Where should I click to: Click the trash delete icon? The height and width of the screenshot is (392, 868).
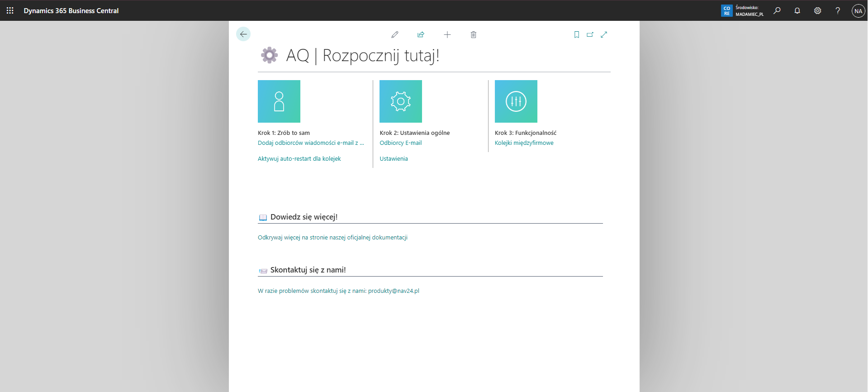473,35
